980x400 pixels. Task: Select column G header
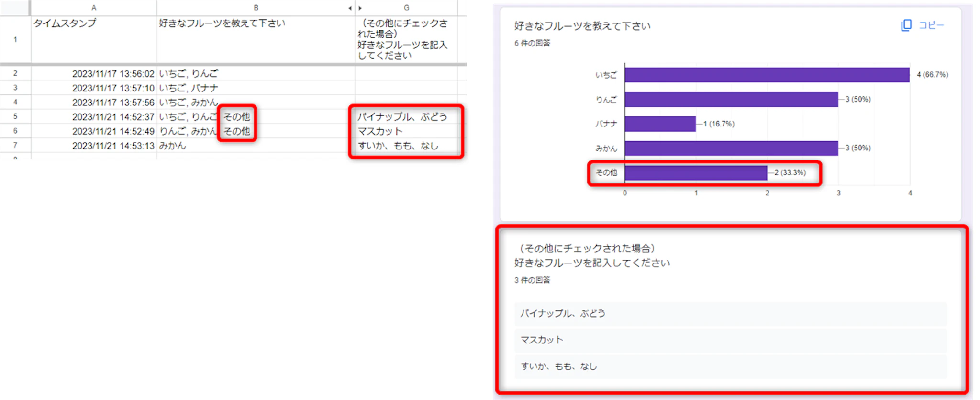coord(406,8)
